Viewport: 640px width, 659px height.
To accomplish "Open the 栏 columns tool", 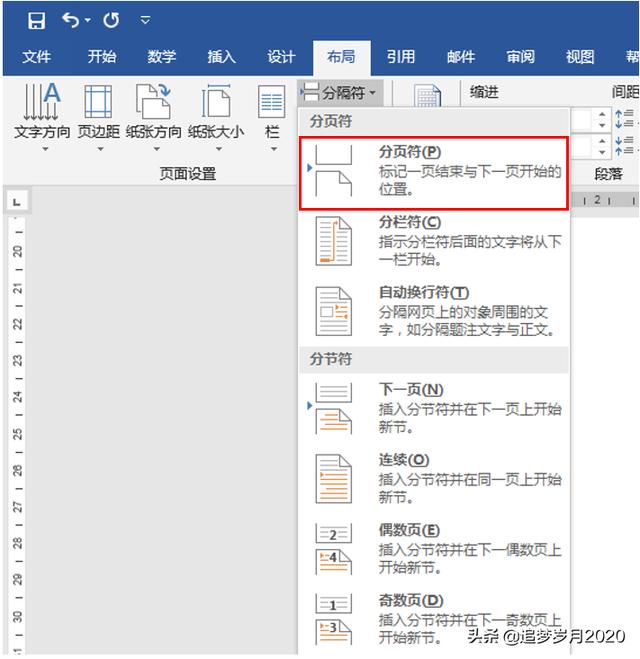I will pyautogui.click(x=272, y=117).
